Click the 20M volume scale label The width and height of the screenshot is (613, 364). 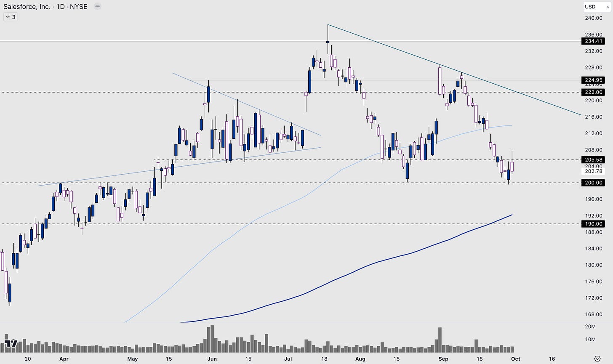[590, 327]
